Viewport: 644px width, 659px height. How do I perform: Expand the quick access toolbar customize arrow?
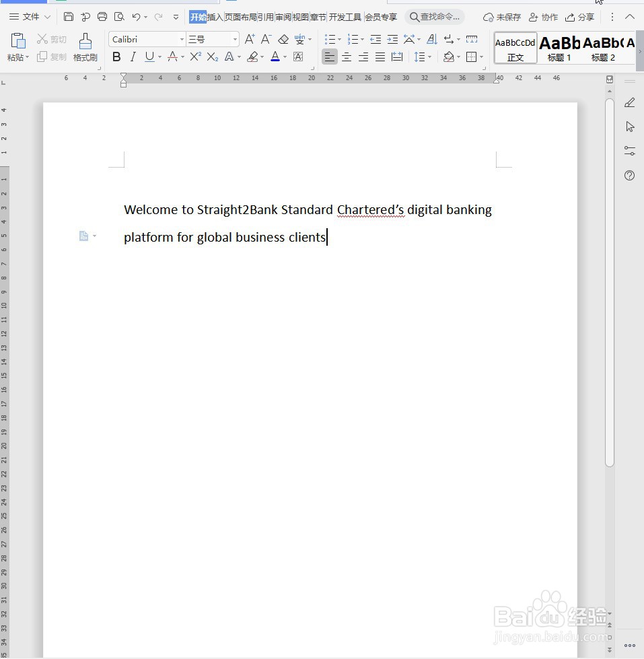(176, 18)
